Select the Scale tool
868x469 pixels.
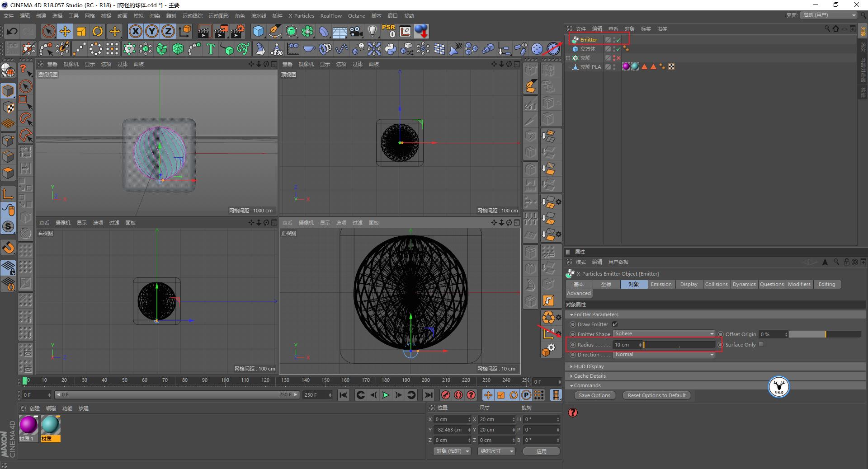pyautogui.click(x=81, y=31)
